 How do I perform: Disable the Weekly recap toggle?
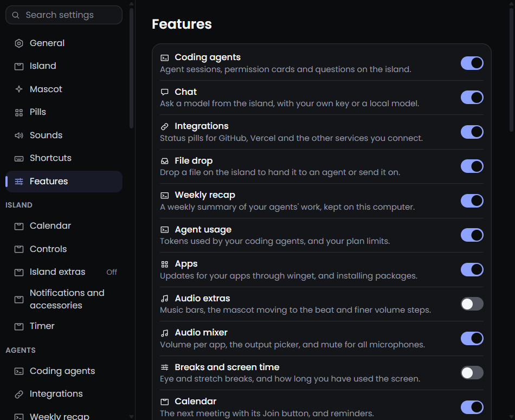[472, 201]
